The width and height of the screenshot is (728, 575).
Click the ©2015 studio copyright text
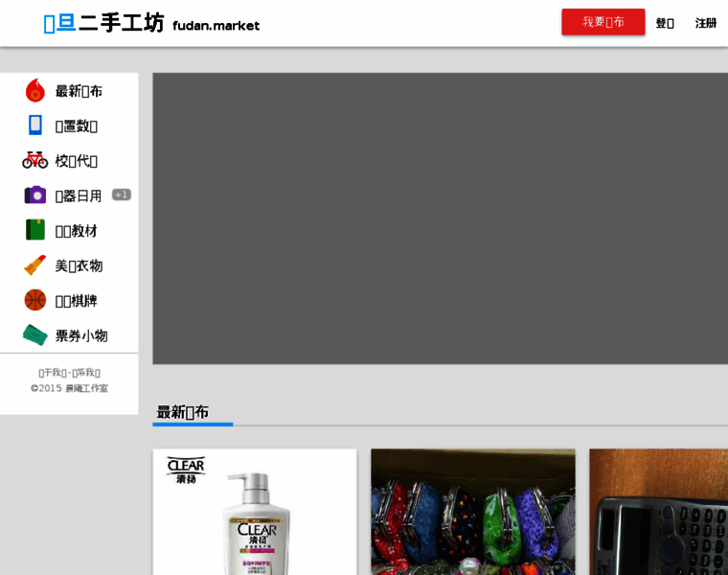(x=69, y=388)
